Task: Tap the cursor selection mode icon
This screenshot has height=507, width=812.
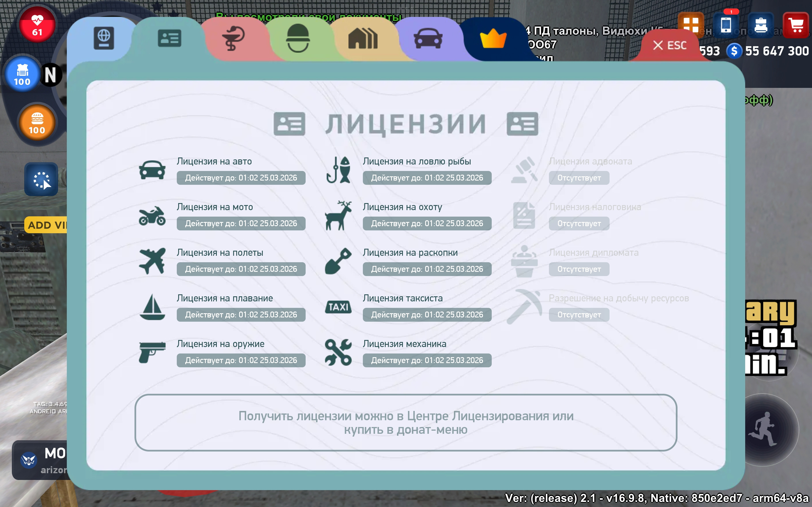Action: (41, 179)
